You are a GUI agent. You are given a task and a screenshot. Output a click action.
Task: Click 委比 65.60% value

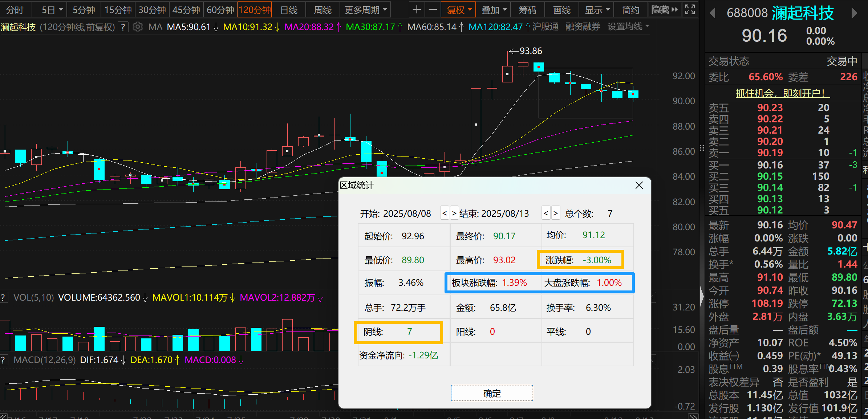[766, 77]
